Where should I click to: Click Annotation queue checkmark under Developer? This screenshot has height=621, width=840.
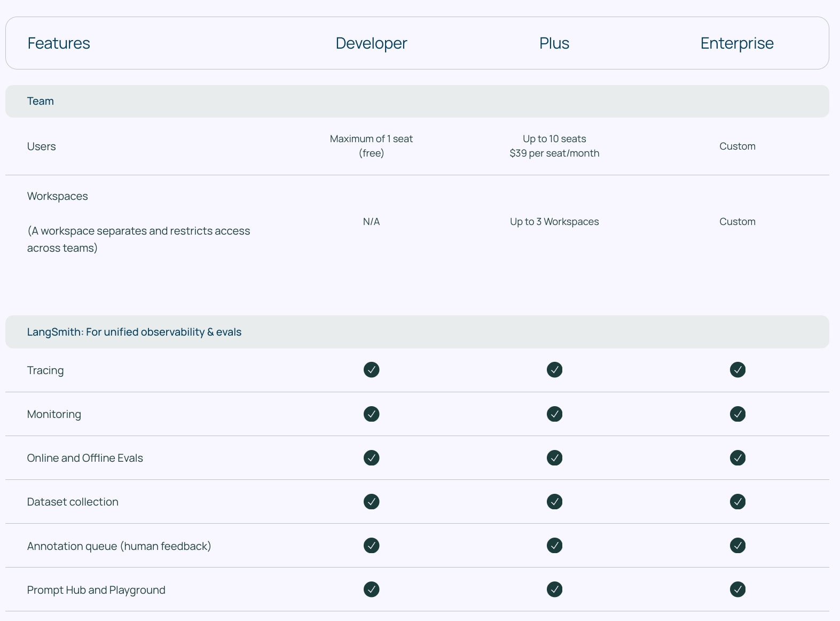(371, 546)
